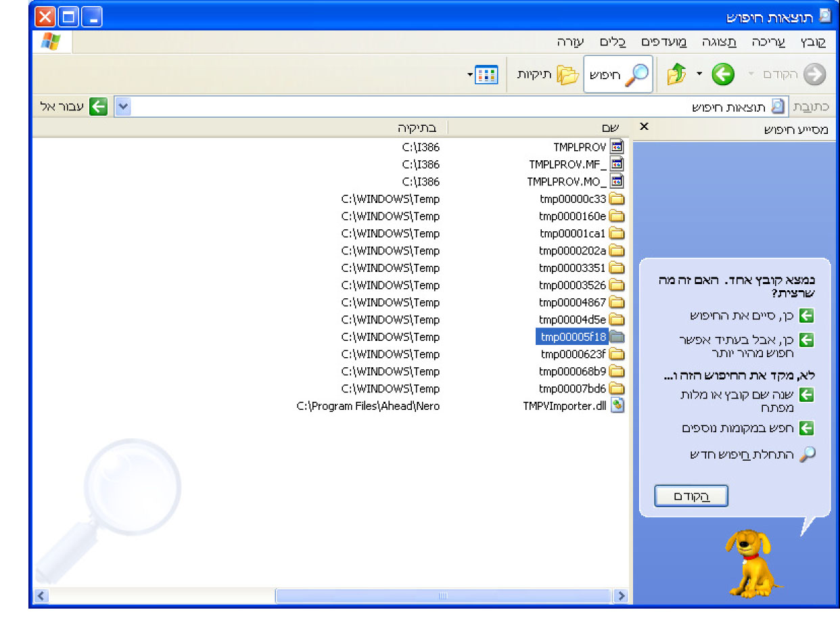Viewport: 840px width, 625px height.
Task: Click highlighted folder icon of tmp00005f18
Action: (x=617, y=337)
